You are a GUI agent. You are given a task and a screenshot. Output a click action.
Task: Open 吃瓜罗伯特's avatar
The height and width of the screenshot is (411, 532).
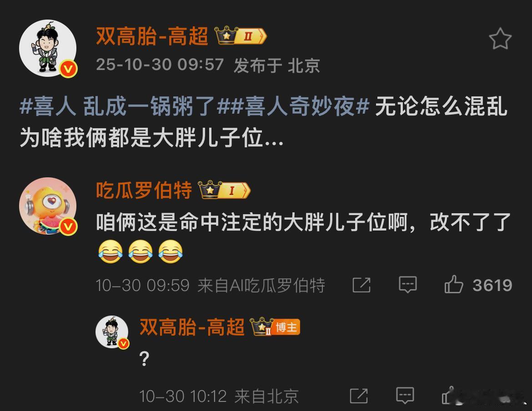(x=48, y=206)
